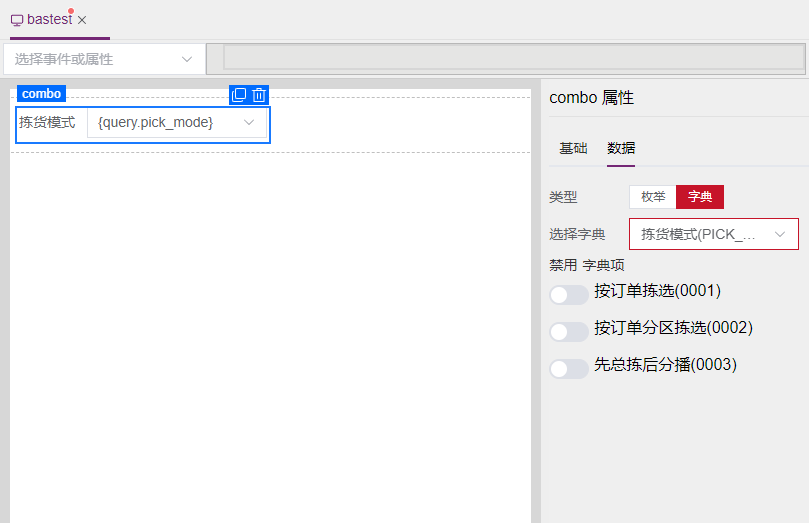Switch to the 基础 tab
Screen dimensions: 809x523
pos(573,148)
